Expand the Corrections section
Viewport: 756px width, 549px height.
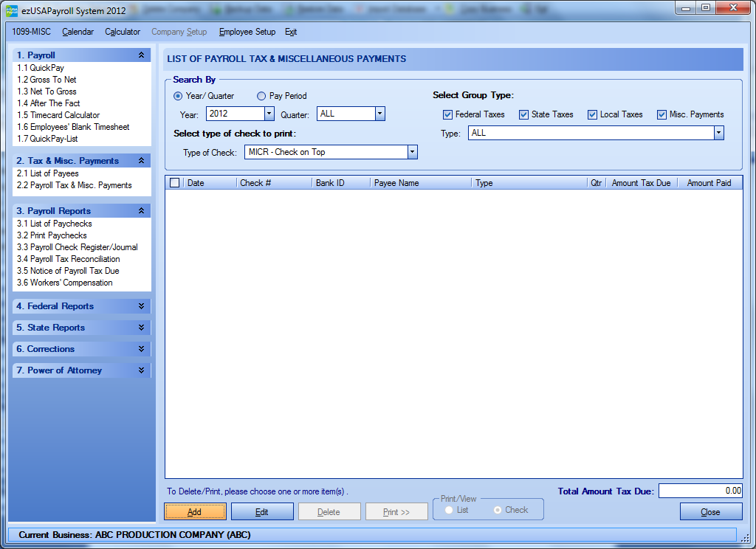coord(141,349)
